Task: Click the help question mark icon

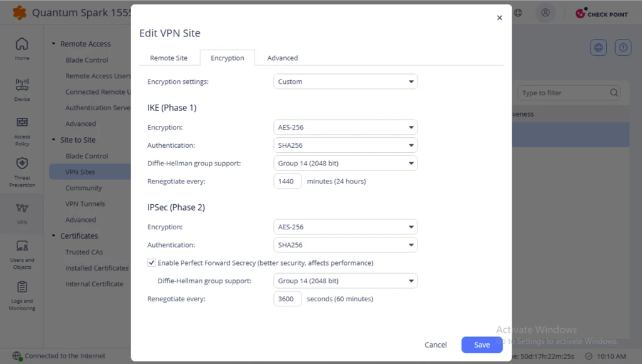Action: tap(623, 48)
